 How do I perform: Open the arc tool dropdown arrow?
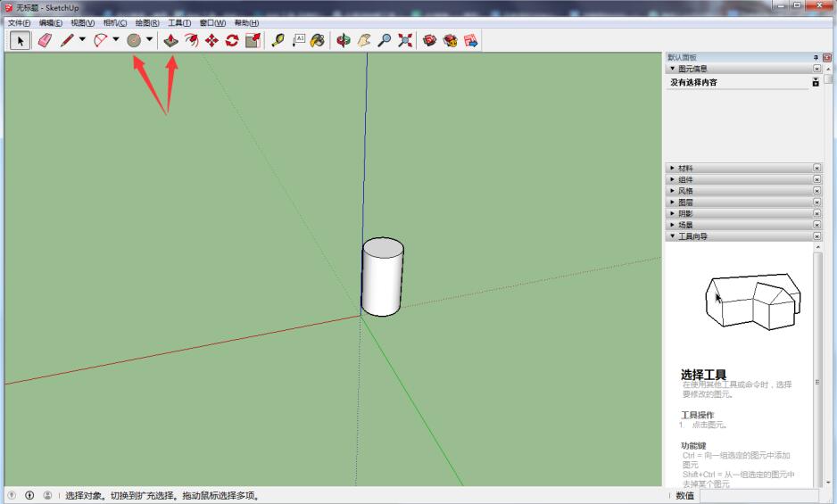pos(116,40)
